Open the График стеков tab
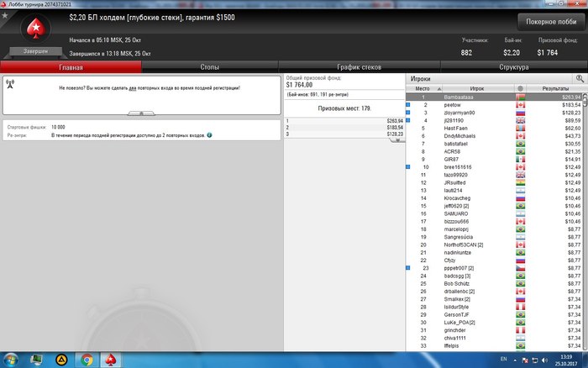Screen dimensions: 588x368 (360, 67)
